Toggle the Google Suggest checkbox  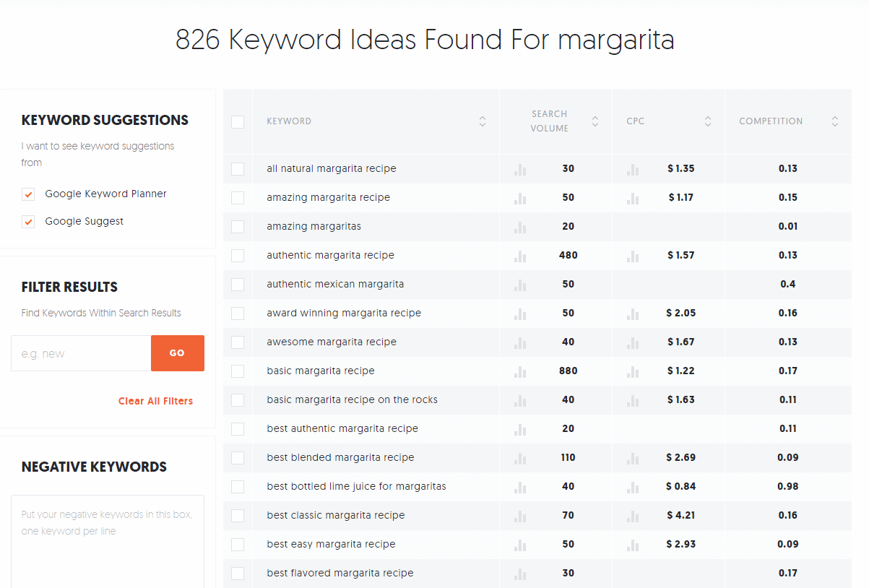tap(29, 222)
